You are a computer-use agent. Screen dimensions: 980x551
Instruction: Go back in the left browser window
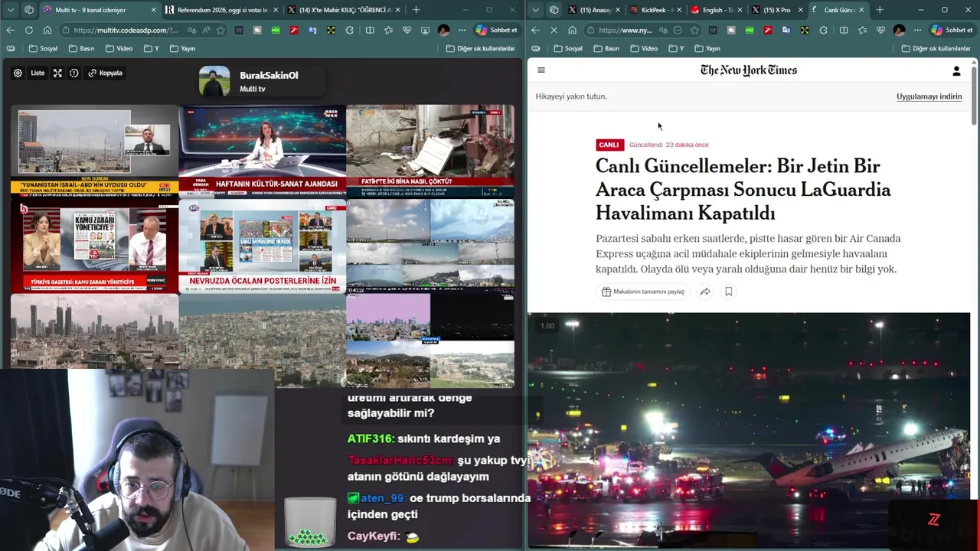tap(10, 30)
